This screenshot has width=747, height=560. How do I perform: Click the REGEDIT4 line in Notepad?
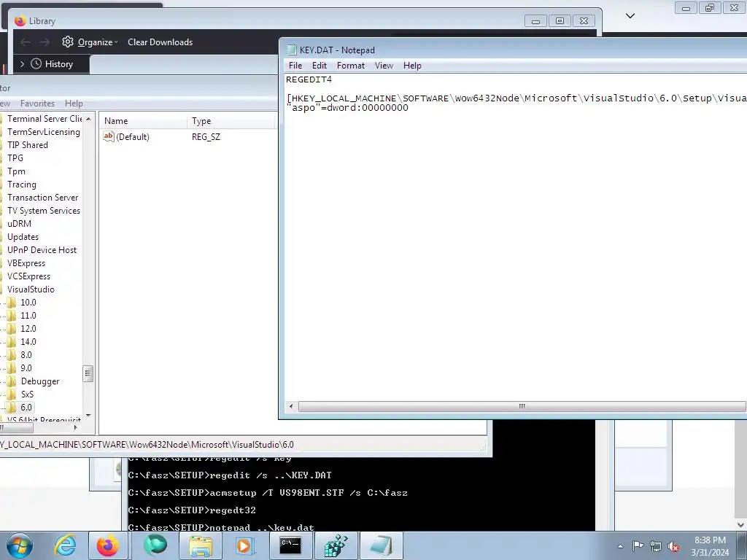(309, 79)
